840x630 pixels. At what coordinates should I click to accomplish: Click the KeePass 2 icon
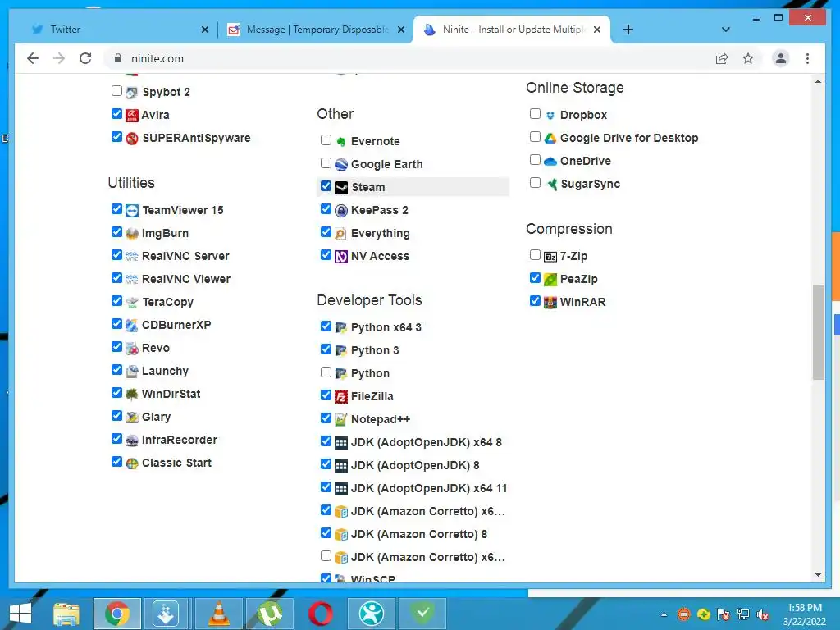(x=340, y=211)
